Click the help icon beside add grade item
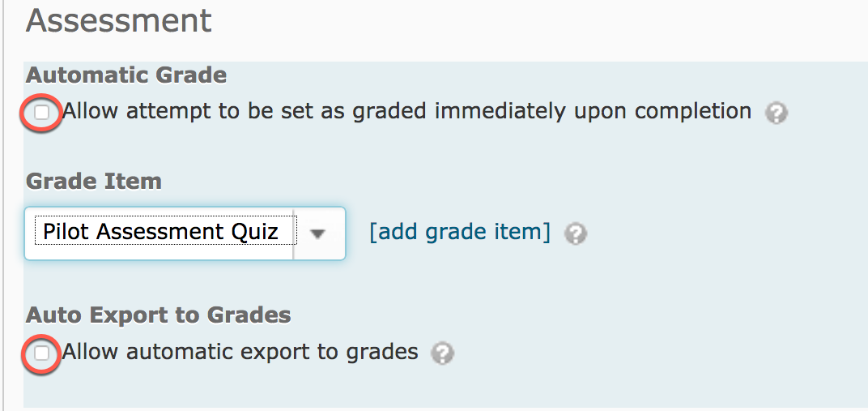This screenshot has width=868, height=411. coord(575,234)
